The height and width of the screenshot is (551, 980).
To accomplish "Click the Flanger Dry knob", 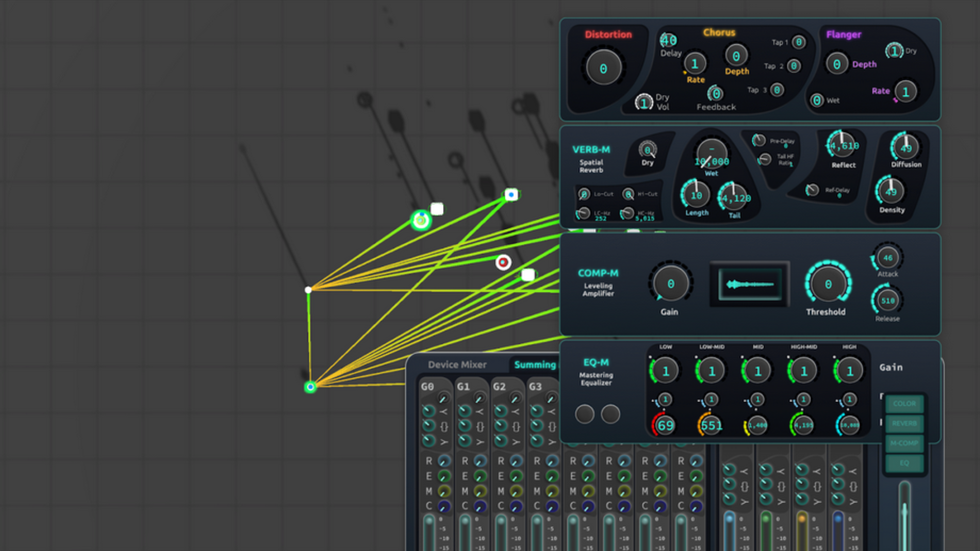I will click(x=894, y=51).
